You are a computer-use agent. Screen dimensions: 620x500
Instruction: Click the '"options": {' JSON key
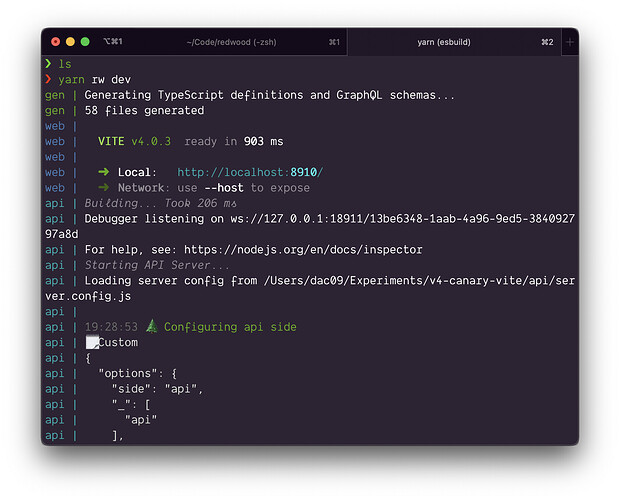coord(137,374)
